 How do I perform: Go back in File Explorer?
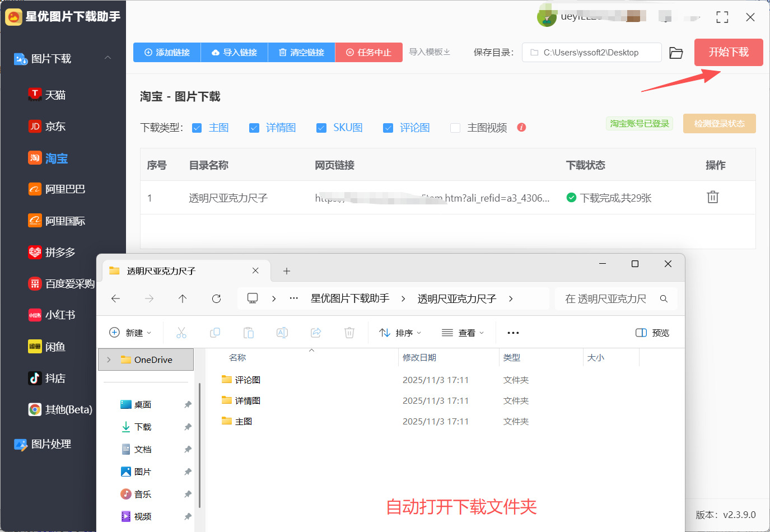(116, 298)
